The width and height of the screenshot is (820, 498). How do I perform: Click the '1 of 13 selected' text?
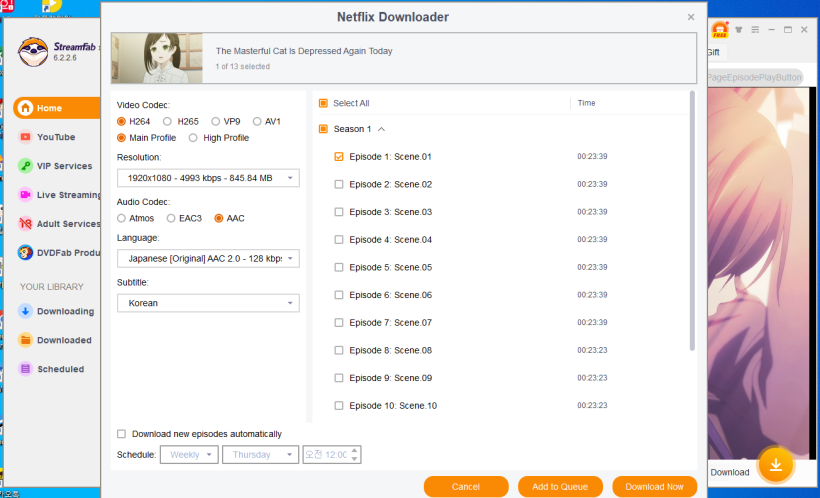click(x=243, y=66)
